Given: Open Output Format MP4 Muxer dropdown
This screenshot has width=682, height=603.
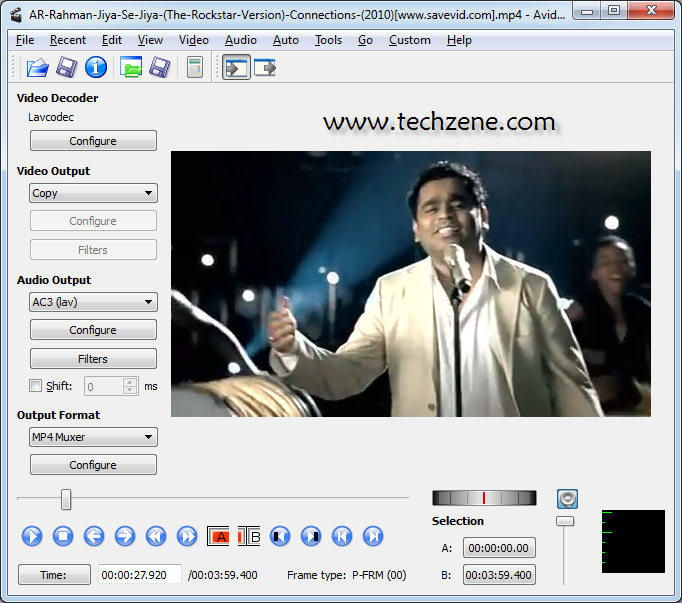Looking at the screenshot, I should 94,437.
